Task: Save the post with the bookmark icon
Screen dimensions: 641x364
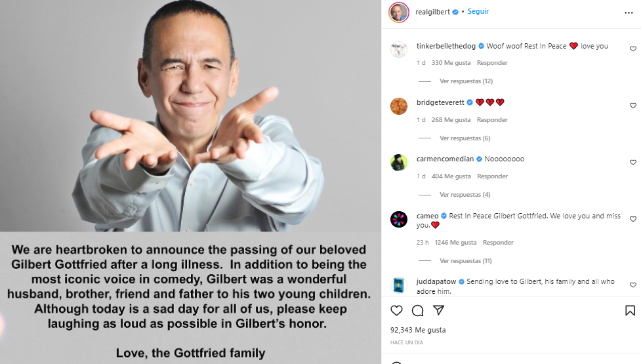Action: (x=630, y=311)
